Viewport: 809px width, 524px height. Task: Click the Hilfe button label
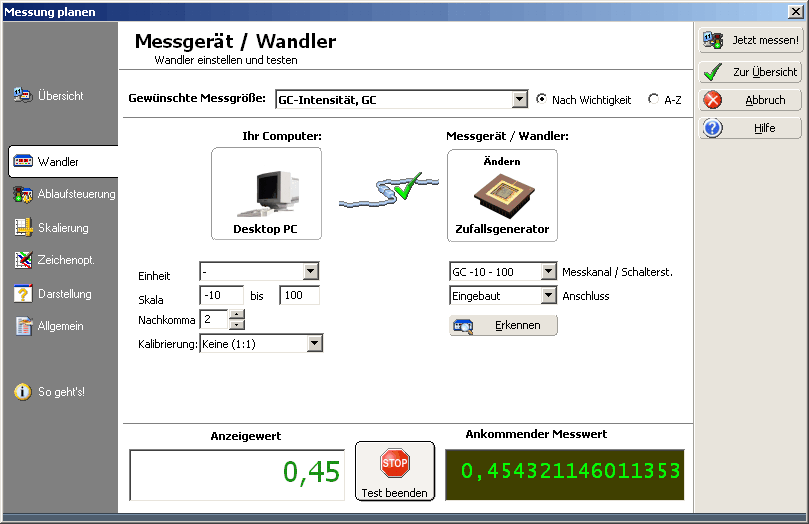[765, 128]
